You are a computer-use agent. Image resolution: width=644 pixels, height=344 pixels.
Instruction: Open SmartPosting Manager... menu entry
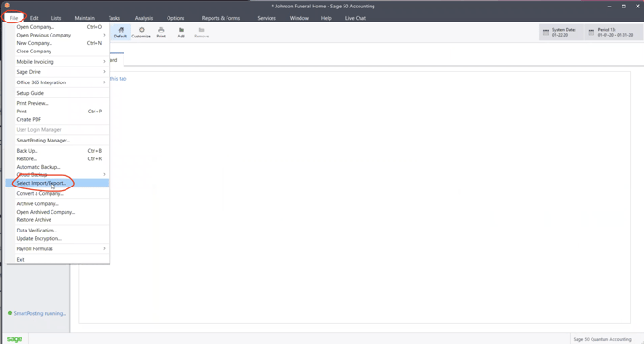57,141
